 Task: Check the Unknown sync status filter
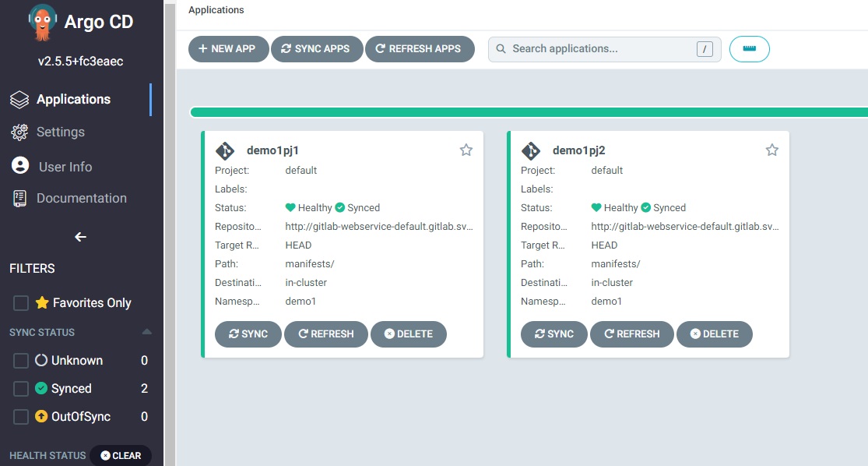(x=21, y=361)
